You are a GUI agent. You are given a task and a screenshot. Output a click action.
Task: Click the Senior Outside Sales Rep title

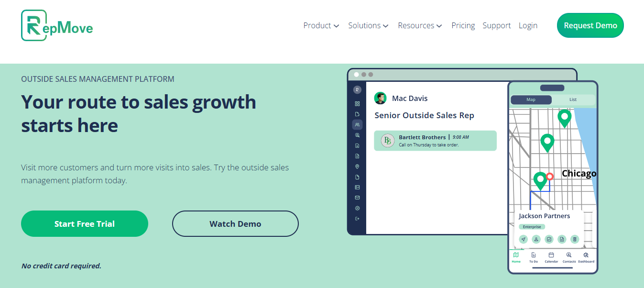(425, 115)
